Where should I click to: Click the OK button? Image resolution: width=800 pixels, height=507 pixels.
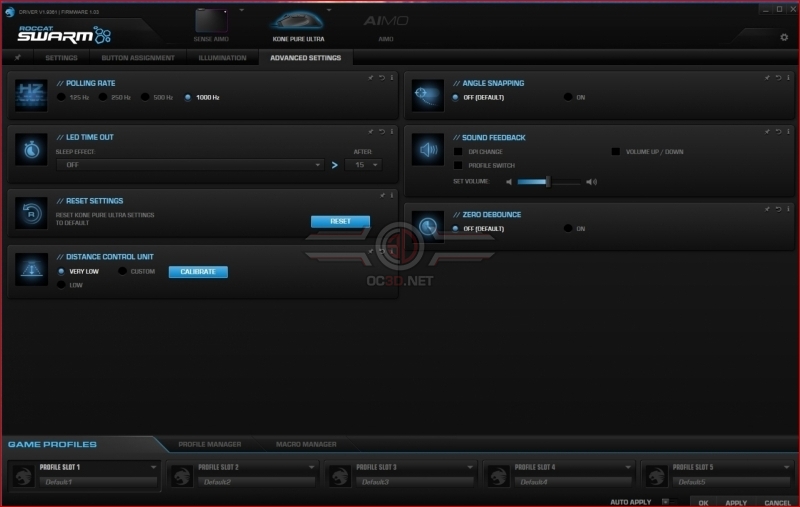(703, 502)
